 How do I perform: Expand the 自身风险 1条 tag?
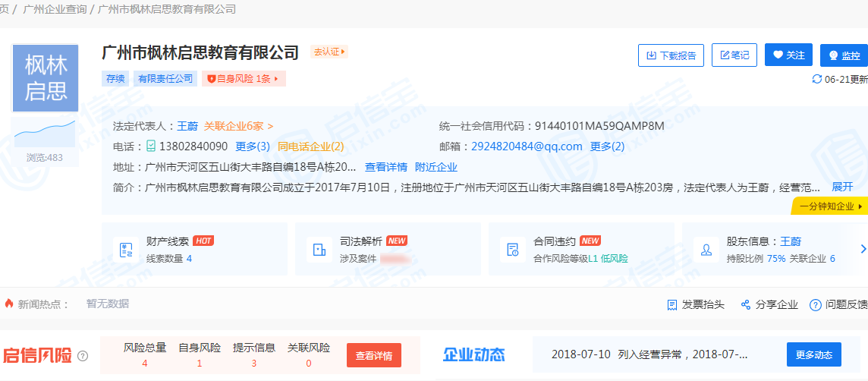pos(244,79)
